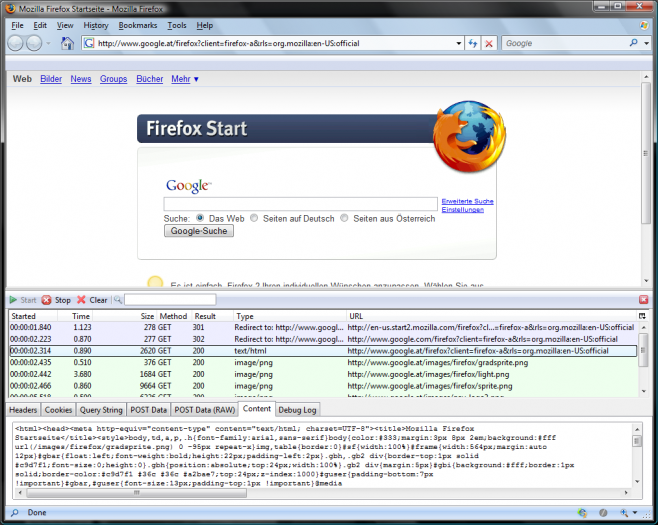Switch to the Headers tab
658x525 pixels.
23,410
